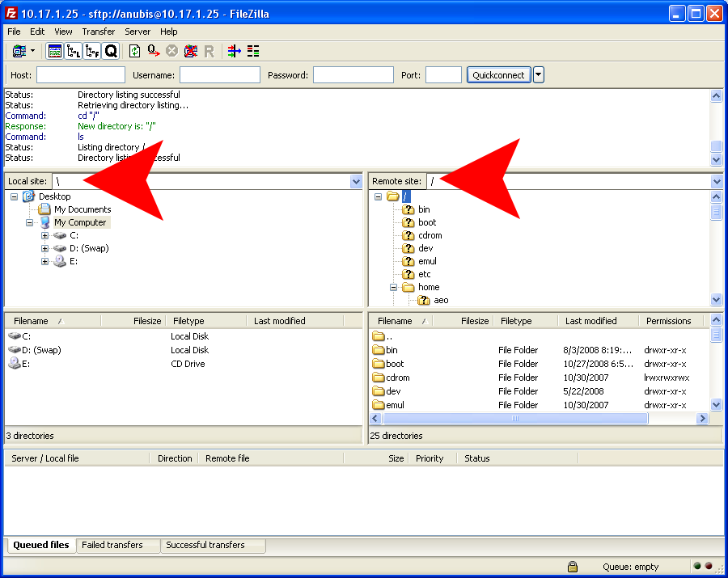Screen dimensions: 728x578
Task: Collapse the remote root / tree node
Action: 379,196
